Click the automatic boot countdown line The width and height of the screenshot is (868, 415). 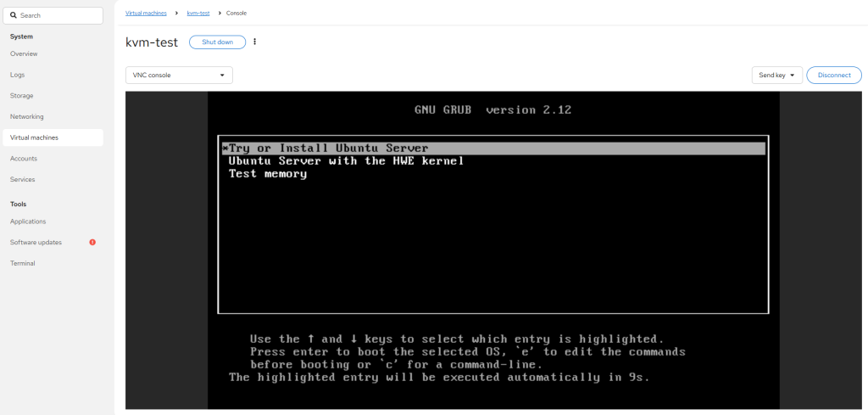[439, 378]
